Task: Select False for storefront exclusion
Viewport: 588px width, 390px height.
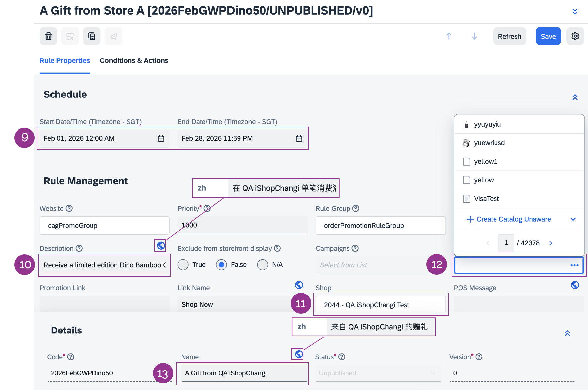Action: pos(221,265)
